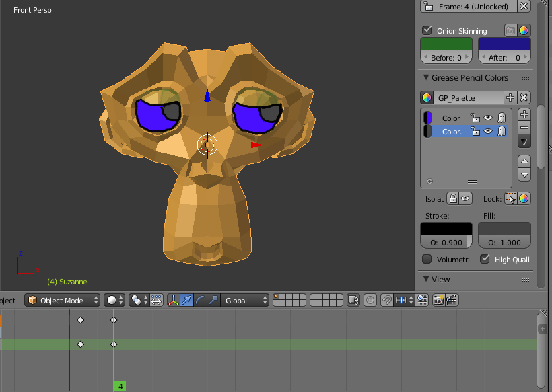Screen dimensions: 552x392
Task: Select the translate manipulator arrow icon
Action: tap(186, 301)
